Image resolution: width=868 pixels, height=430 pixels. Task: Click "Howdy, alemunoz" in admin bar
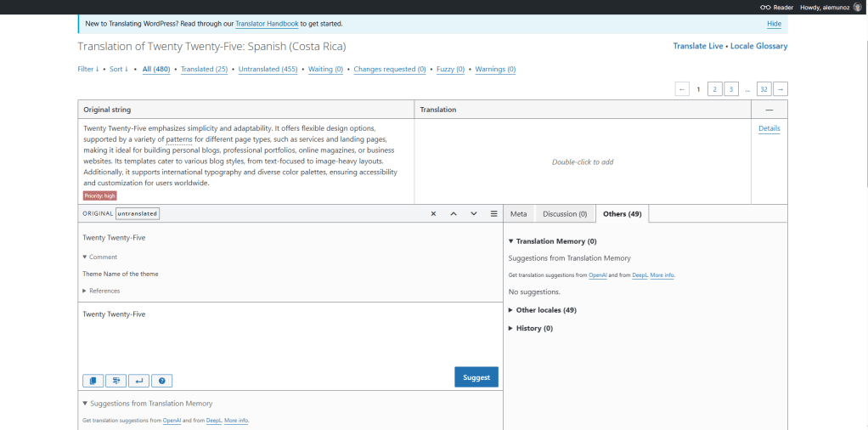[825, 7]
